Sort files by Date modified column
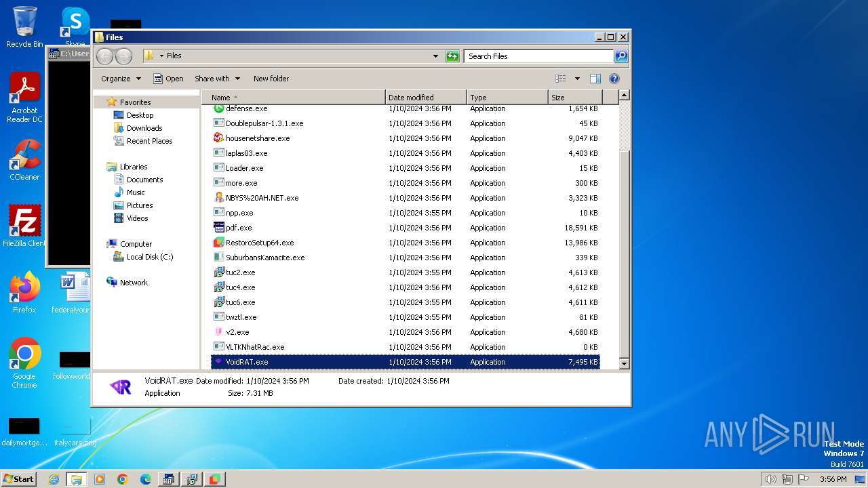Viewport: 868px width, 488px height. coord(426,98)
